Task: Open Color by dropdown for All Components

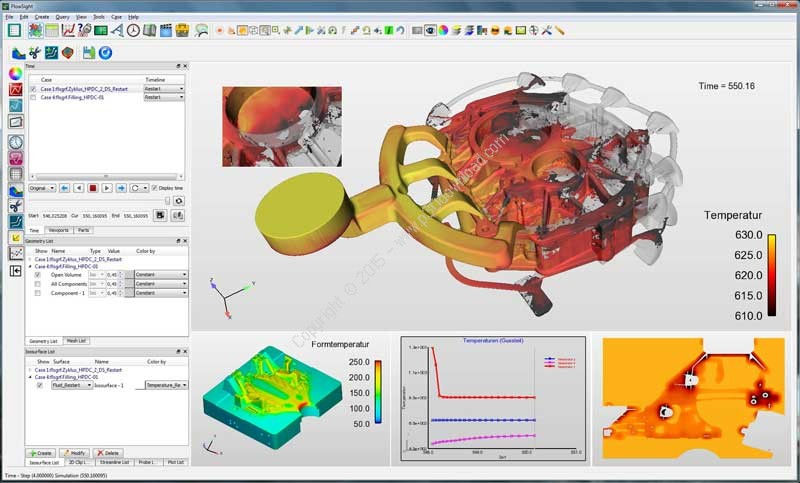Action: click(161, 284)
